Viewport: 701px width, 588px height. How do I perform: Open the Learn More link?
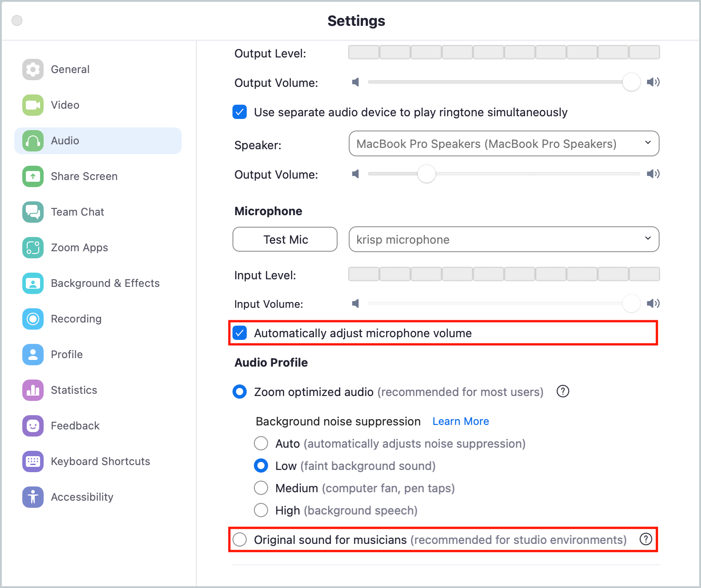[x=461, y=421]
